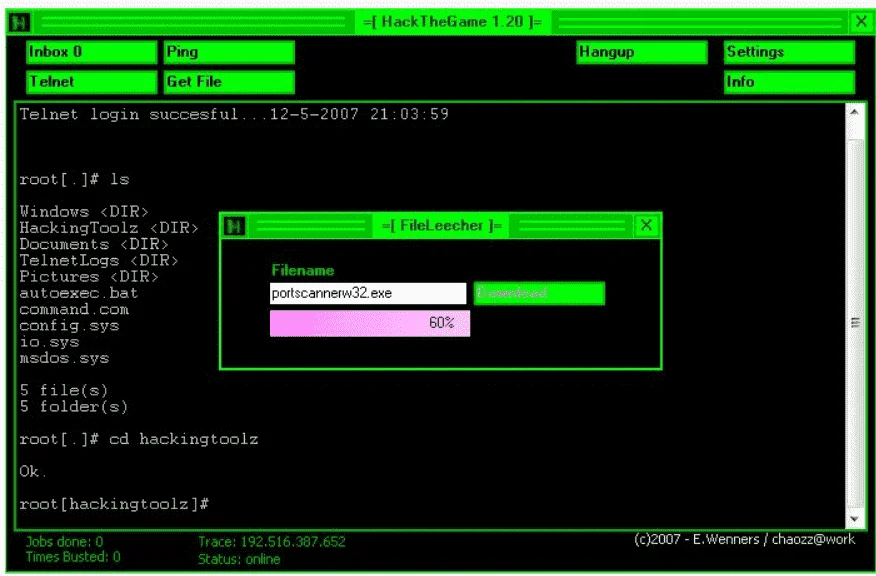The height and width of the screenshot is (576, 876).
Task: Click the terminal scrollbar down arrow
Action: 854,519
